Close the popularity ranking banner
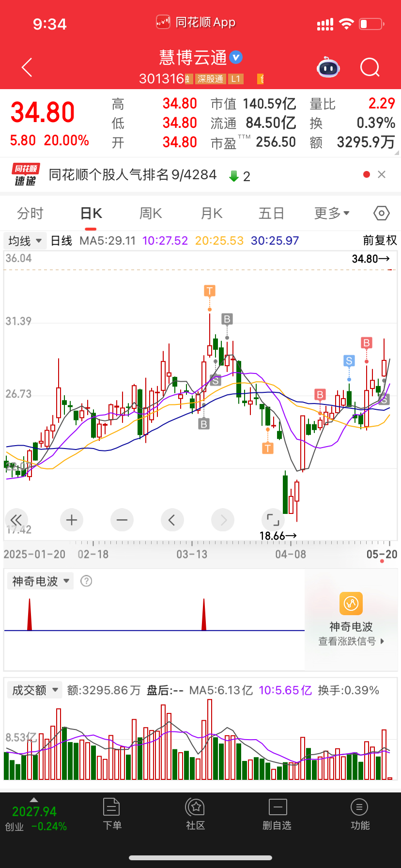Screen dimensions: 401x868 (382, 174)
